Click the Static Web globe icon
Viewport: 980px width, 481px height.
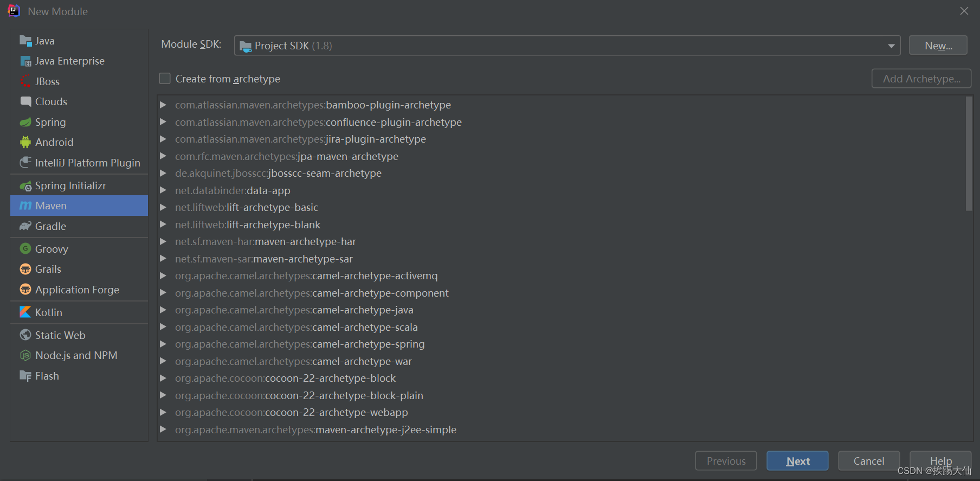point(25,335)
